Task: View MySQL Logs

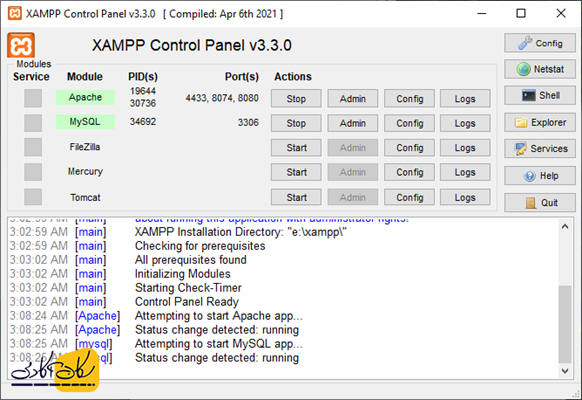Action: click(465, 123)
